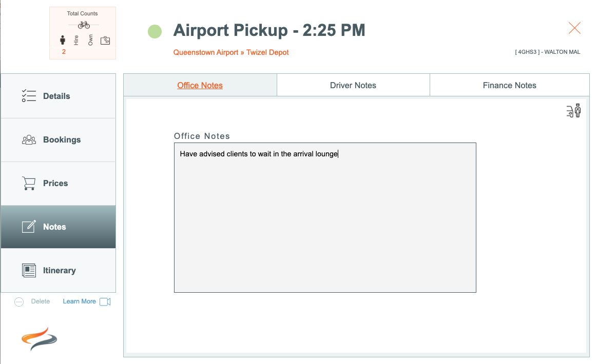
Task: Click the orange swoosh logo
Action: pyautogui.click(x=40, y=338)
